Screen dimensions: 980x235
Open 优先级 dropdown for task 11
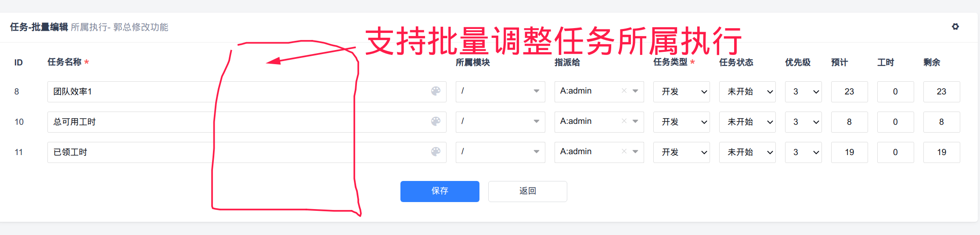[803, 152]
